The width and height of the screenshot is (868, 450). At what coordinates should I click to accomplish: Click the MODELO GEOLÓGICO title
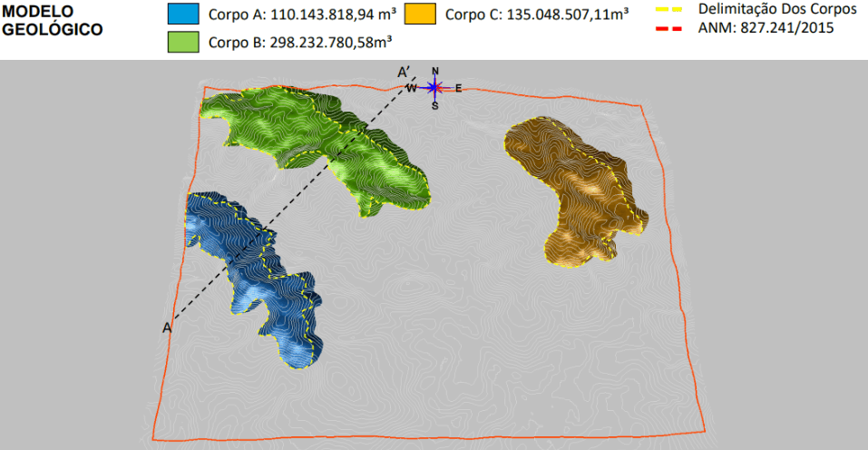[53, 21]
